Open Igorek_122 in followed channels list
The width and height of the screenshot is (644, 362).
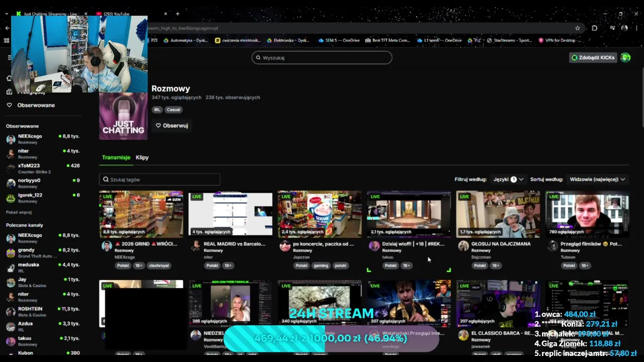coord(43,198)
